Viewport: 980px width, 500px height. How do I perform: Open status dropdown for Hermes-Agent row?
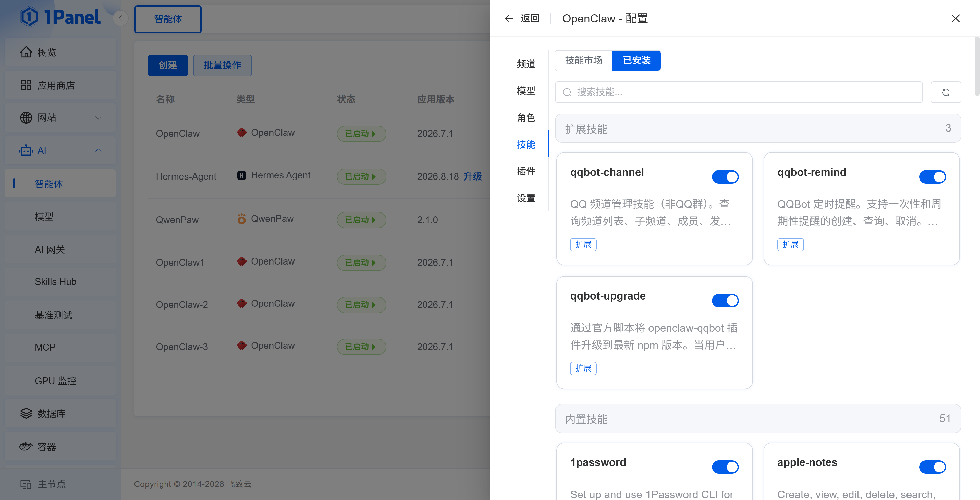[x=361, y=177]
